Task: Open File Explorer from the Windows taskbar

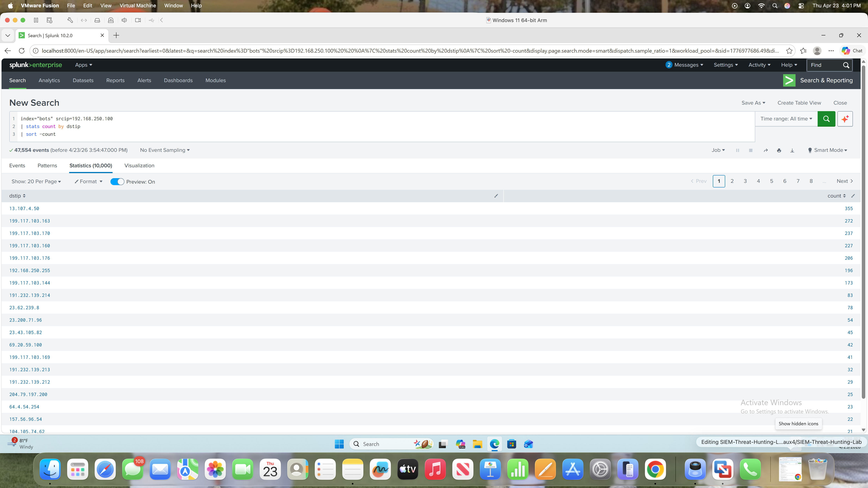Action: pos(477,444)
